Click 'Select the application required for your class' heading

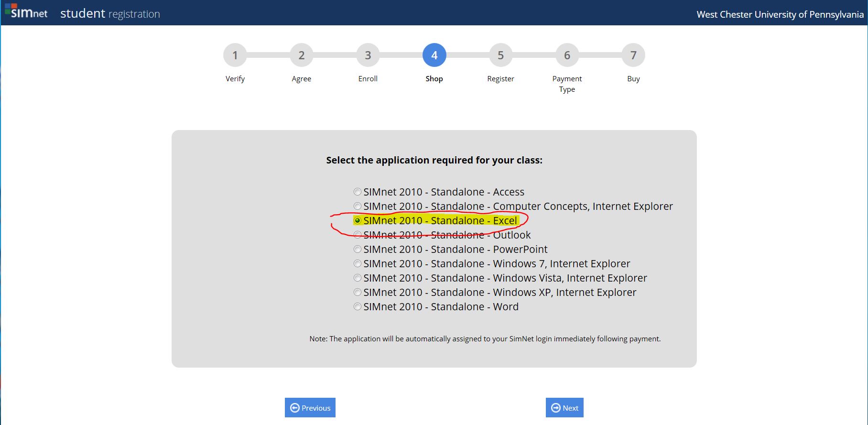[434, 160]
